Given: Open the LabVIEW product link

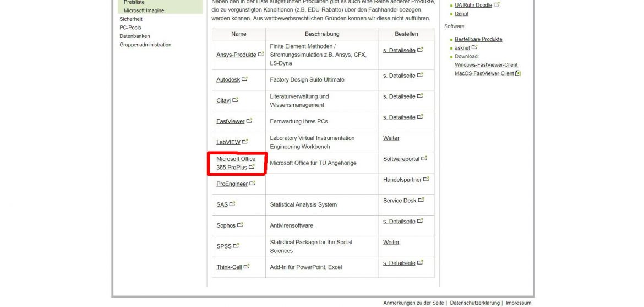Looking at the screenshot, I should (x=228, y=142).
